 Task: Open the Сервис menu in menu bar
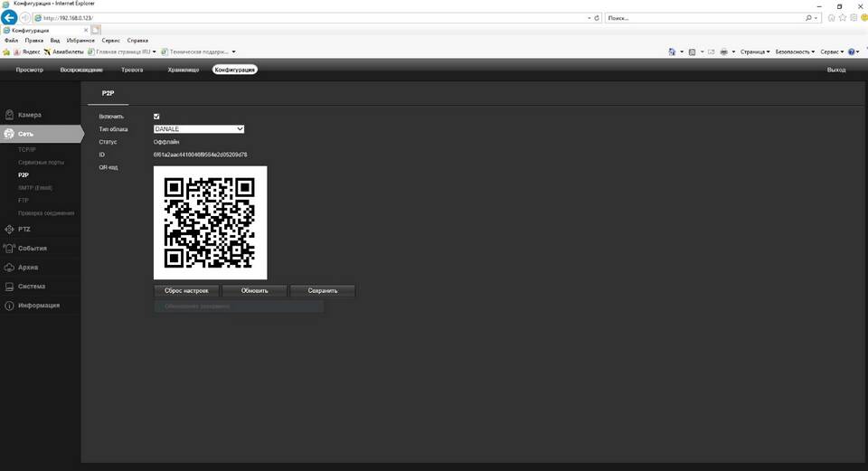(x=110, y=41)
